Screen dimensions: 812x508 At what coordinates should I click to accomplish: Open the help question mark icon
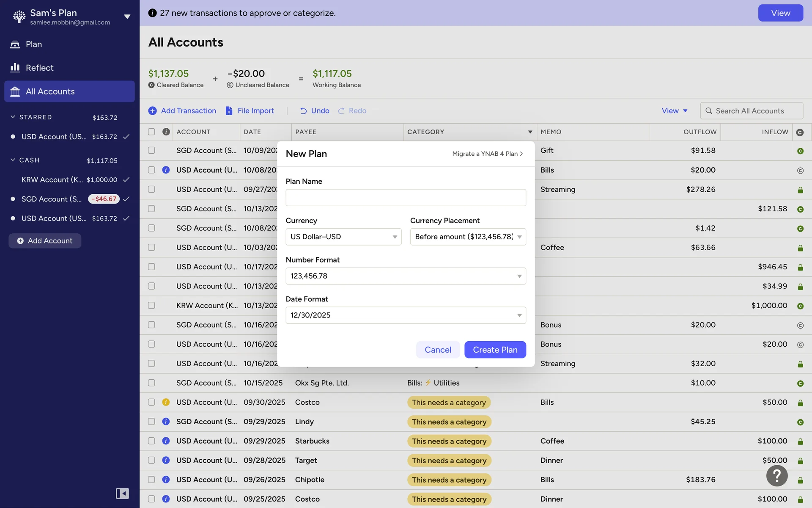coord(776,476)
